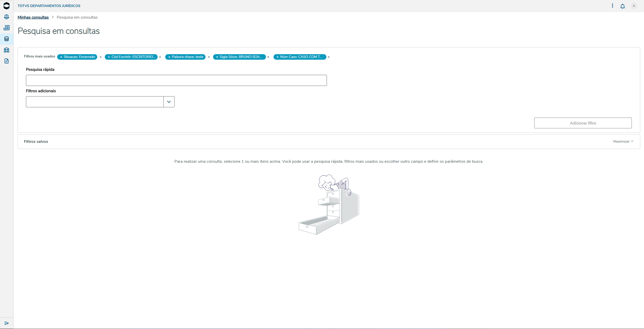Viewport: 644px width, 329px height.
Task: Apply the Situacao: Encerrado filter chip
Action: pos(77,57)
